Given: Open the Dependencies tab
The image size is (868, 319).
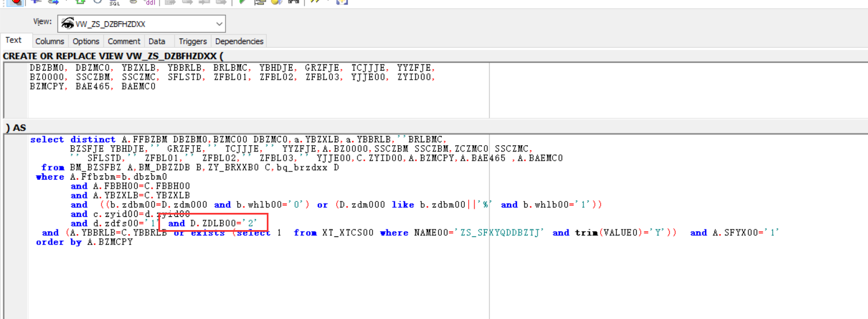Looking at the screenshot, I should coord(239,41).
